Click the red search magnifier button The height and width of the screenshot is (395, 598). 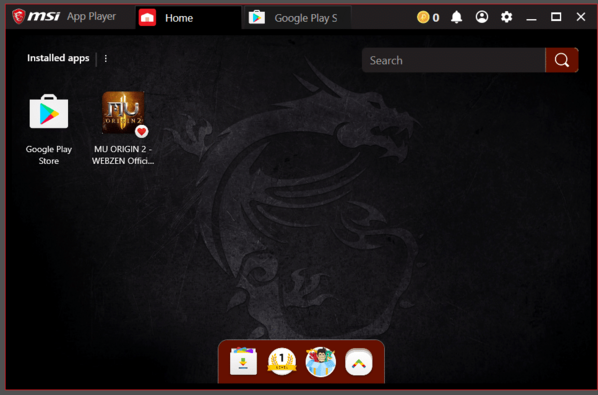coord(562,60)
